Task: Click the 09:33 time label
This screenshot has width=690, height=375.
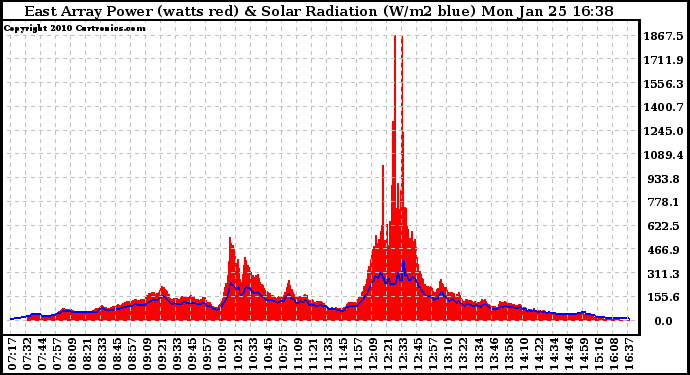Action: (x=177, y=354)
